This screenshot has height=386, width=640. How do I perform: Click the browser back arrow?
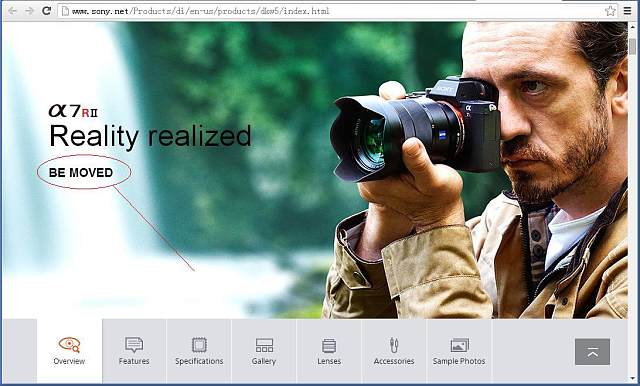(13, 11)
